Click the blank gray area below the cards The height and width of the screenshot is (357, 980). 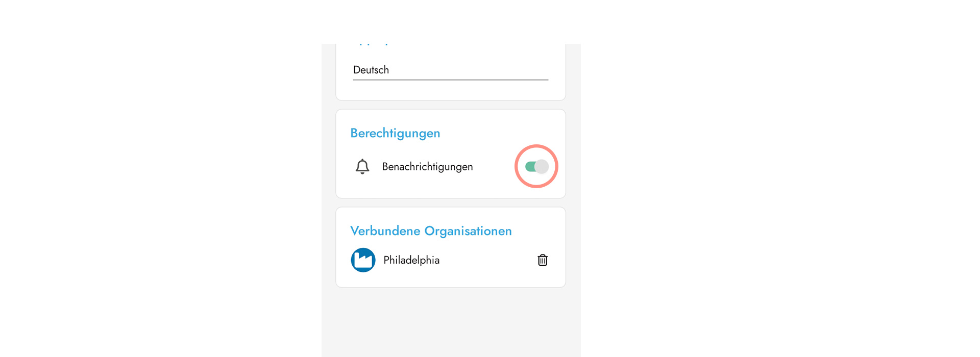click(x=451, y=321)
